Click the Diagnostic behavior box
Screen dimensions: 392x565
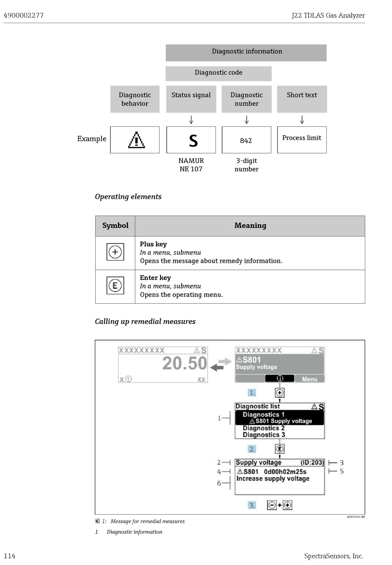(x=135, y=99)
